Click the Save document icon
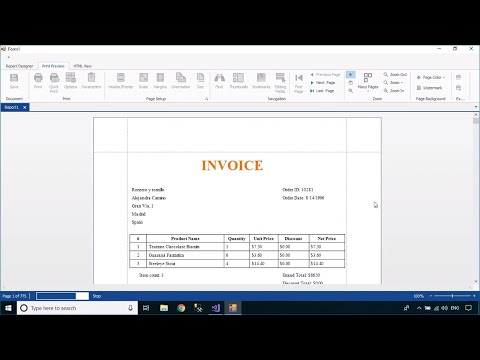This screenshot has width=480, height=360. point(14,81)
